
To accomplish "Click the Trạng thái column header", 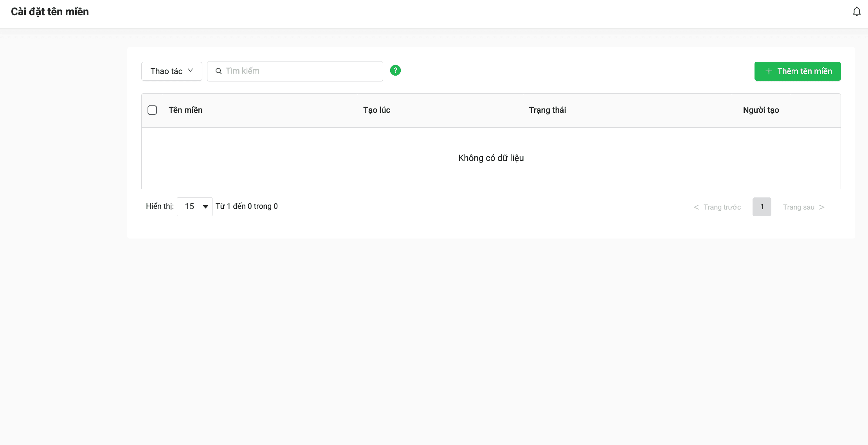I will coord(547,110).
